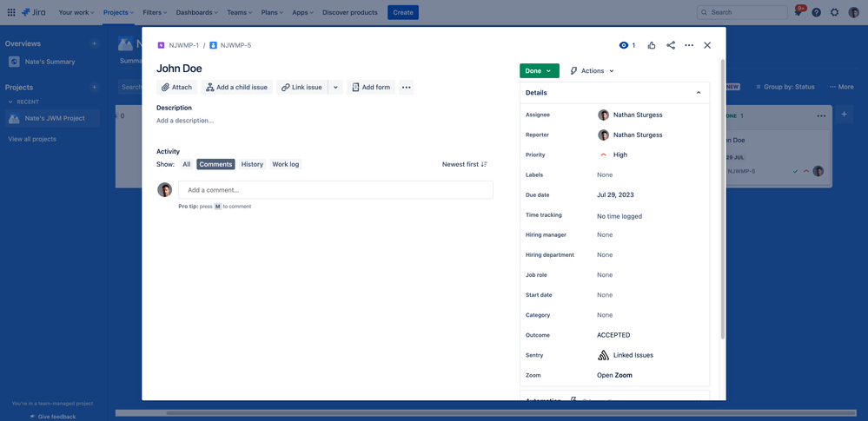Show All activity
This screenshot has height=421, width=868.
pyautogui.click(x=187, y=164)
